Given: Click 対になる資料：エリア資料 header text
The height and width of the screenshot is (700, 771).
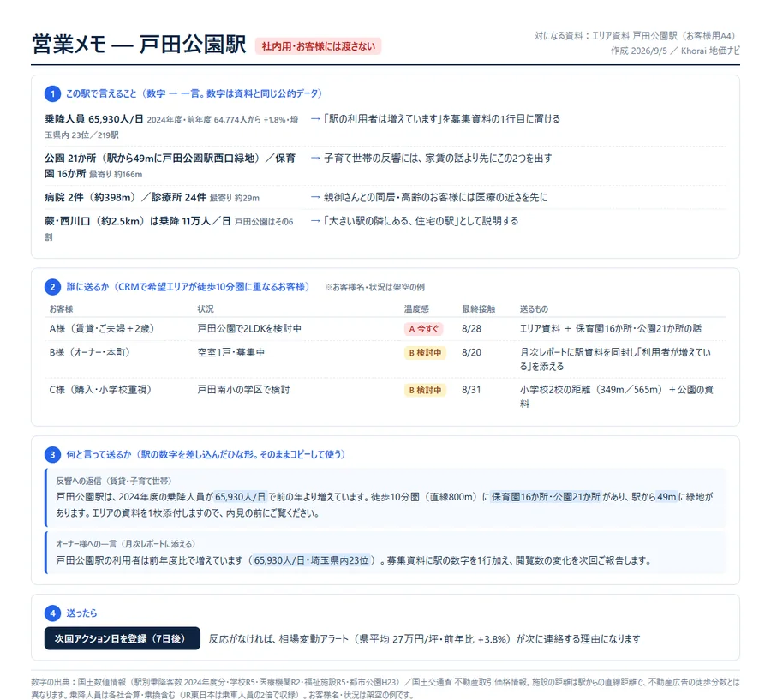Looking at the screenshot, I should [635, 35].
